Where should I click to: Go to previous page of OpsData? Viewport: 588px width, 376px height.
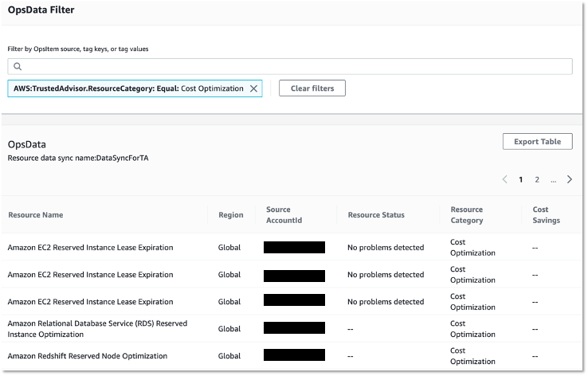click(x=505, y=179)
